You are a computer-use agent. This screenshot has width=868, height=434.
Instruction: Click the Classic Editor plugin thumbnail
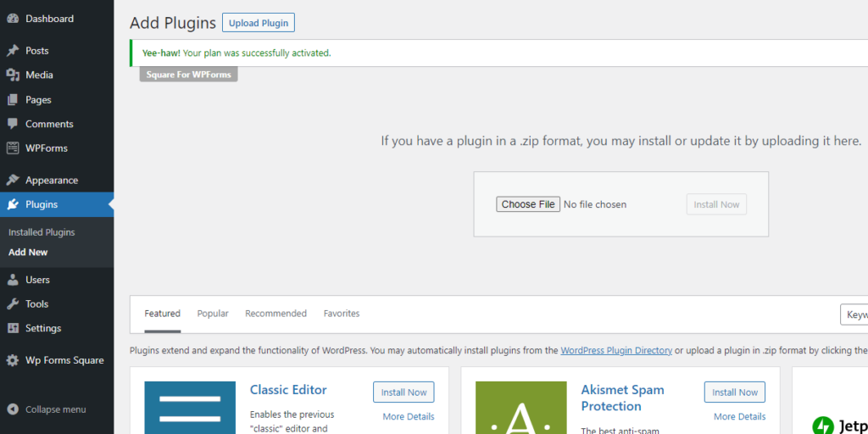(190, 408)
